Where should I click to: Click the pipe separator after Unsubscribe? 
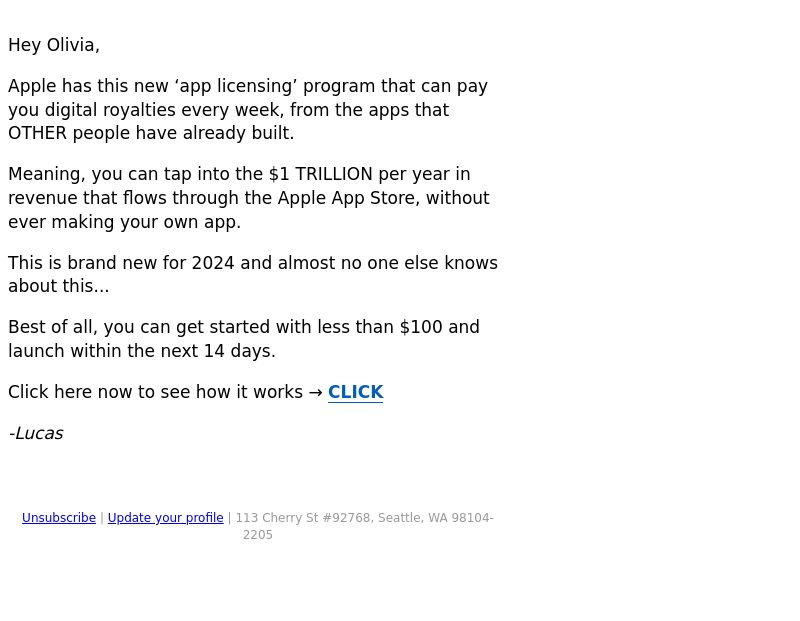click(x=102, y=517)
